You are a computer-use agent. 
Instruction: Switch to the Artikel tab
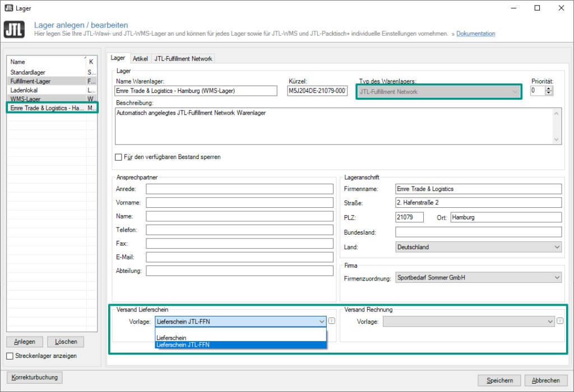(140, 58)
